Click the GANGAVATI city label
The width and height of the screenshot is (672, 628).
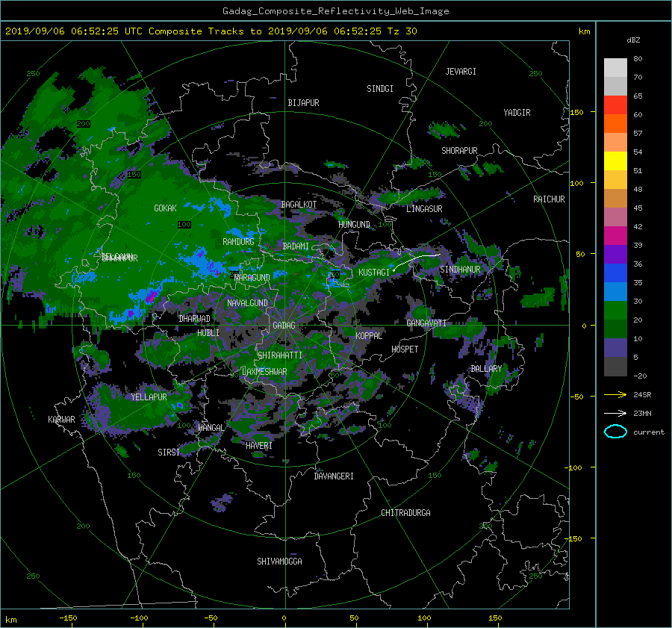click(x=426, y=323)
